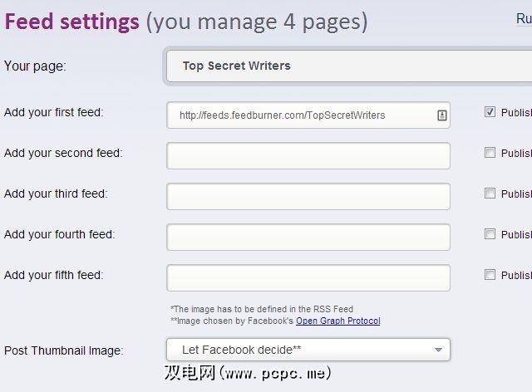Enable Publish checkbox for second feed

point(490,153)
